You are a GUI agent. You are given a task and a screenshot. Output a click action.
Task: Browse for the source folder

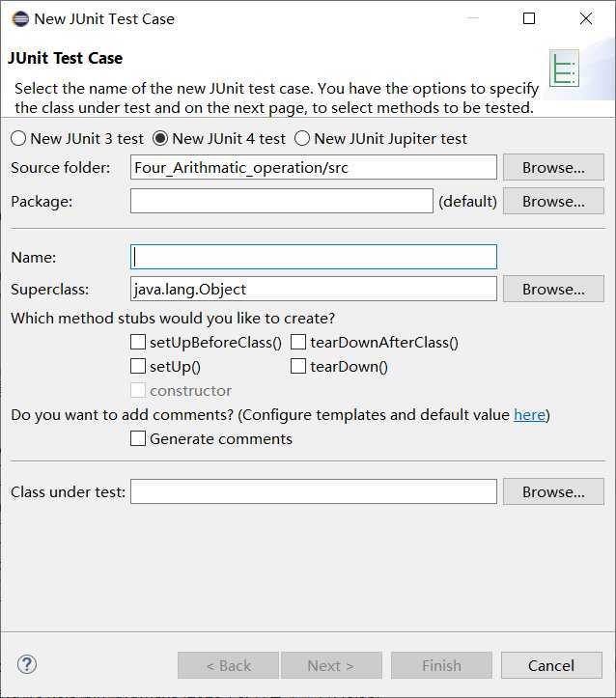pyautogui.click(x=553, y=168)
